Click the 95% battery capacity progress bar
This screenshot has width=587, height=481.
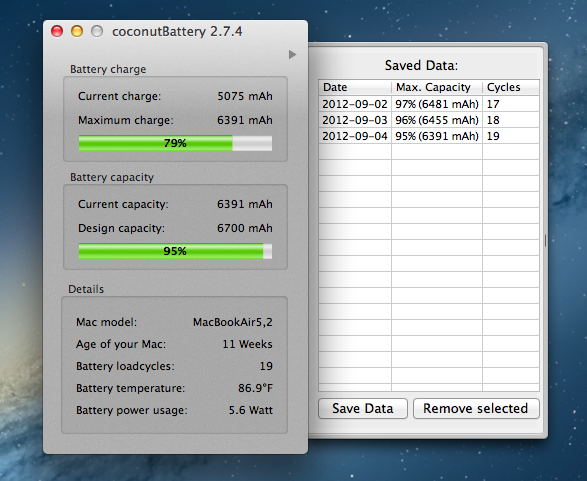tap(175, 251)
